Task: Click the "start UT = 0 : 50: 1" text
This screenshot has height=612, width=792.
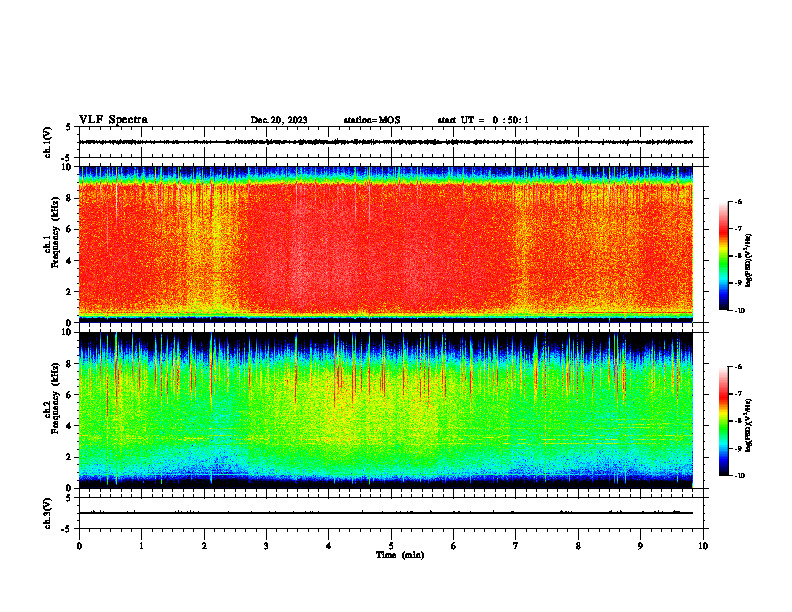Action: [x=483, y=120]
